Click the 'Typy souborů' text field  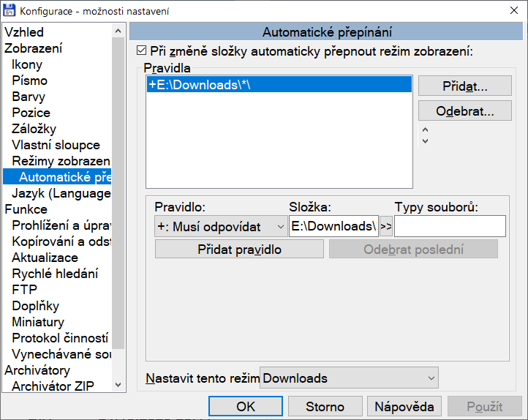449,227
